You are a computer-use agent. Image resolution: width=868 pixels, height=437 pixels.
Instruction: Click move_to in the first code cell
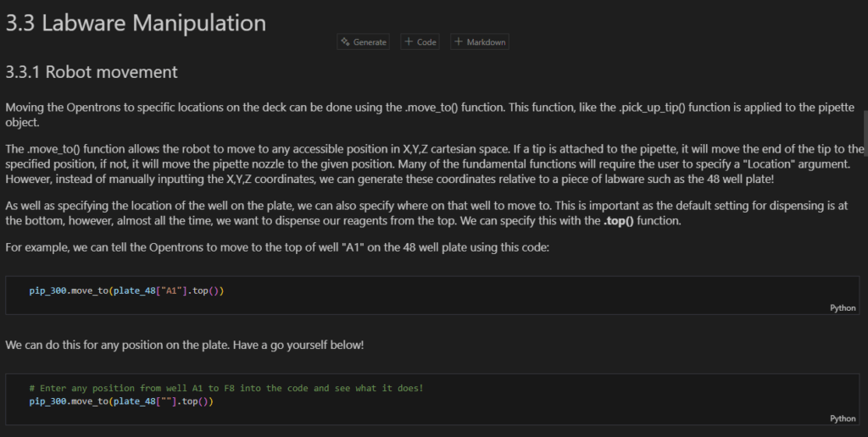click(x=89, y=291)
